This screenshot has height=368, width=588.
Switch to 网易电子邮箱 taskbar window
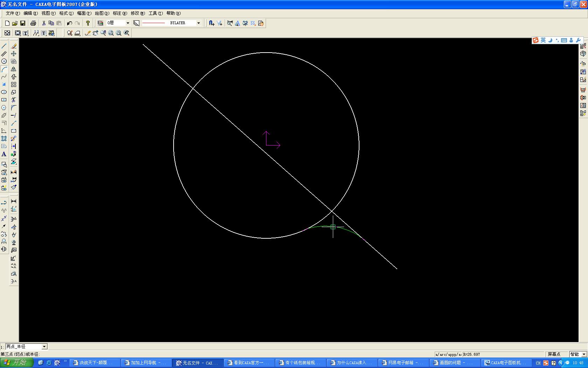click(x=404, y=363)
